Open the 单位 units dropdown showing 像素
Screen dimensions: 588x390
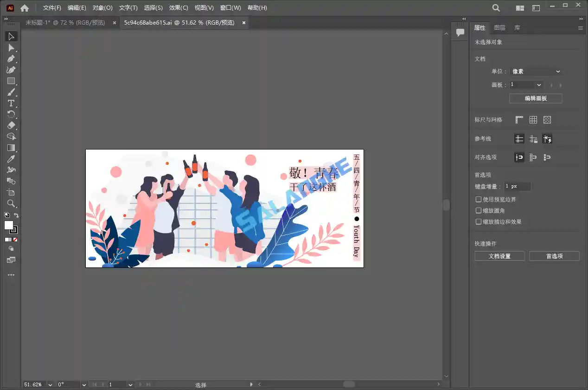(x=536, y=71)
